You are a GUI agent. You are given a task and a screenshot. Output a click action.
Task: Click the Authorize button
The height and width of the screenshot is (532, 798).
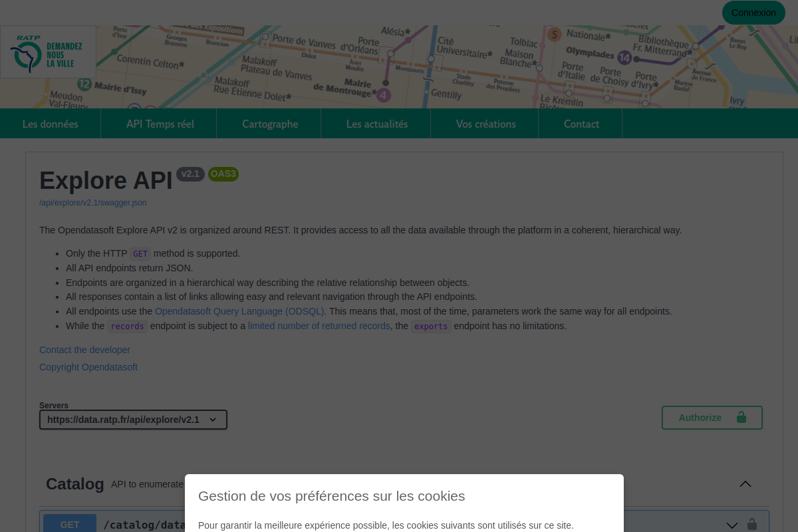712,418
